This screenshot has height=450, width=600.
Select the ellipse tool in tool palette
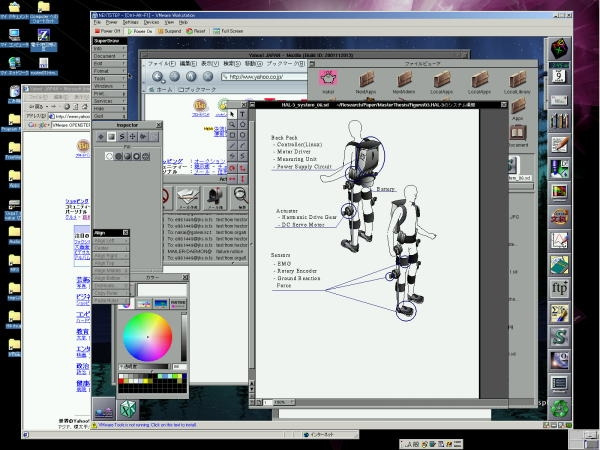(x=243, y=135)
